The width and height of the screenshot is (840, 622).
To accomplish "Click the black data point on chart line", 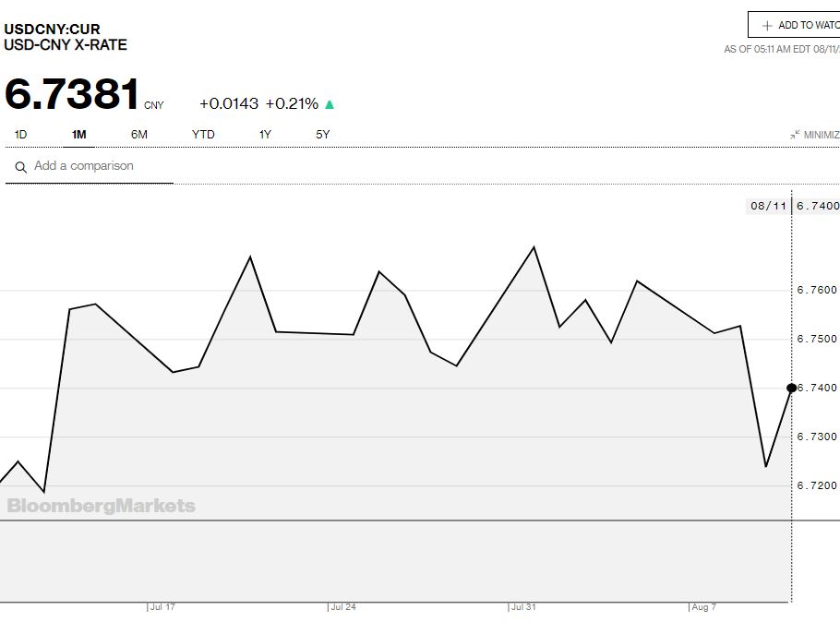I will click(791, 388).
